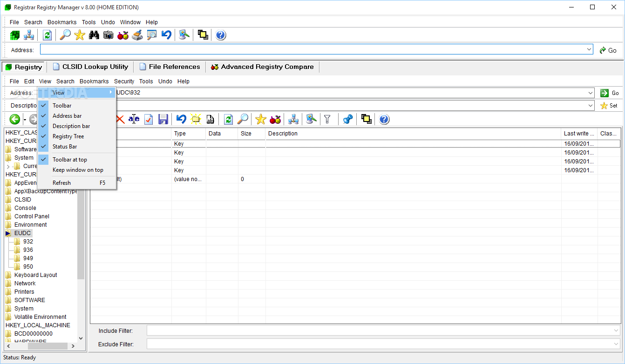Click the green-arrow Go button in Registry tab
Image resolution: width=625 pixels, height=364 pixels.
click(x=610, y=93)
